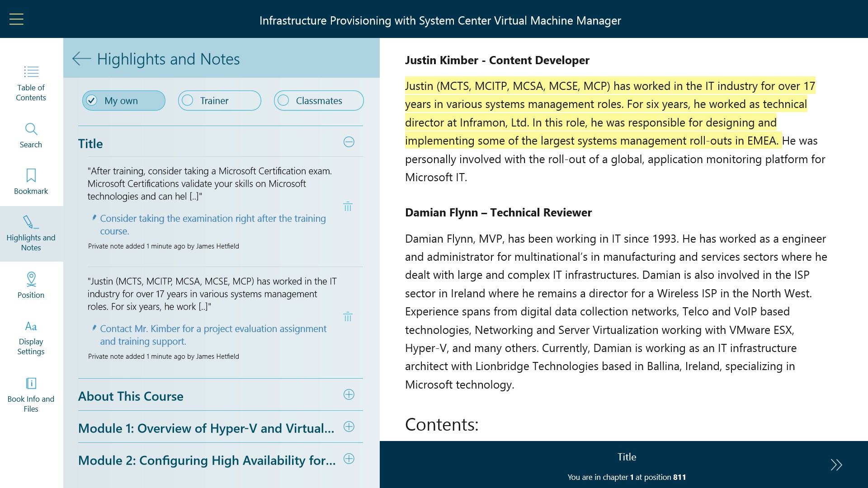Viewport: 868px width, 488px height.
Task: Go to next page with double-chevron
Action: click(x=836, y=465)
